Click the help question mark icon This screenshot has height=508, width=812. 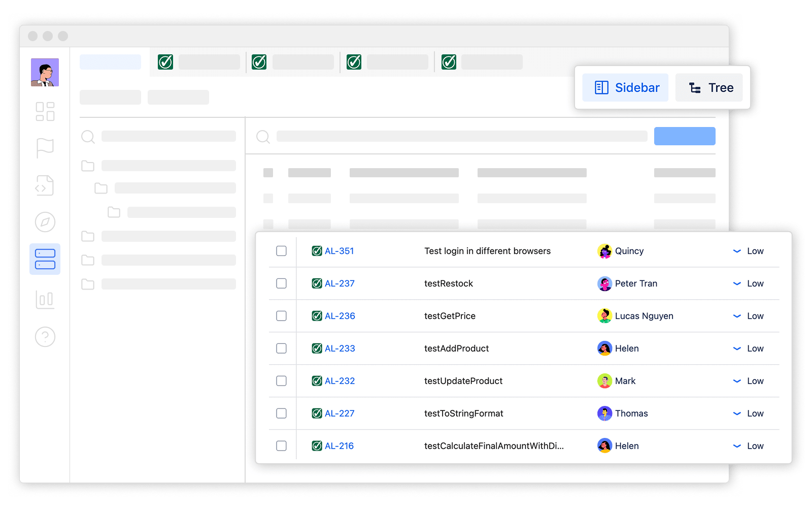45,337
